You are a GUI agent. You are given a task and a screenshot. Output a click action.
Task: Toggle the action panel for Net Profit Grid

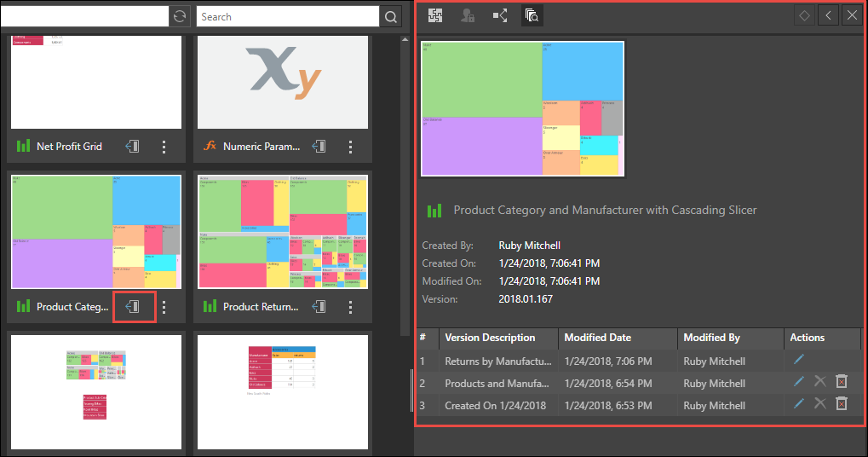pyautogui.click(x=133, y=147)
